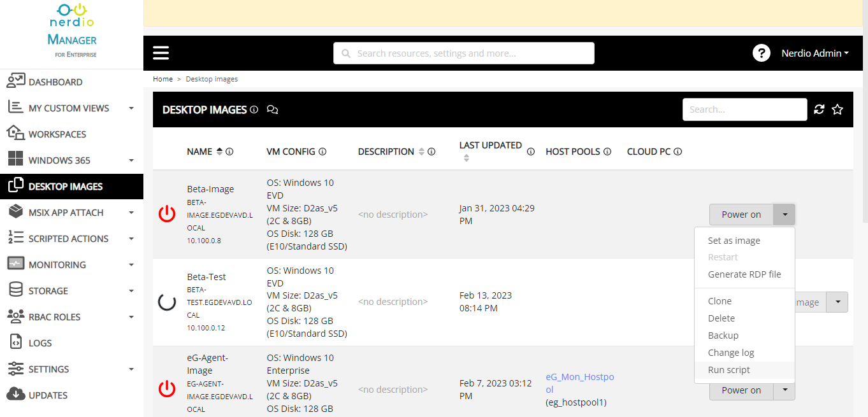Collapse the Beta-Image Power on dropdown arrow
The image size is (868, 417).
click(x=785, y=215)
